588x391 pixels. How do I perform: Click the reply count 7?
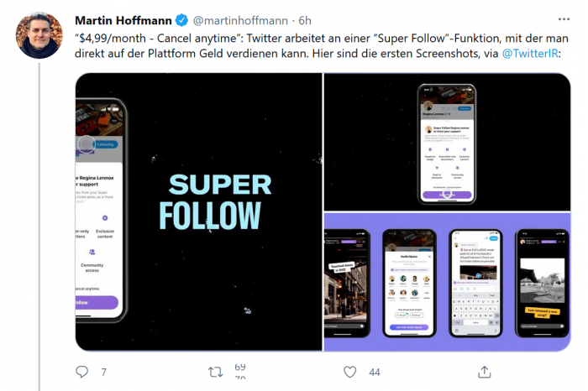pyautogui.click(x=103, y=372)
